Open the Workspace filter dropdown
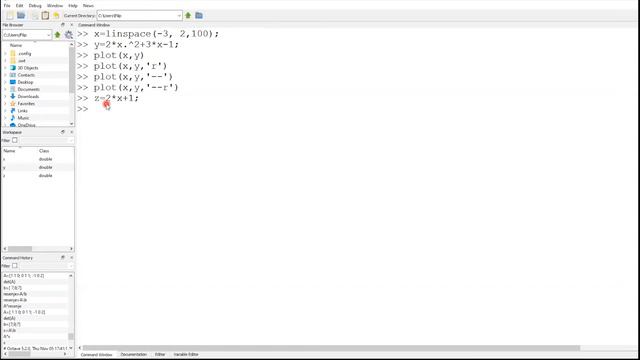This screenshot has width=640, height=360. [x=71, y=140]
